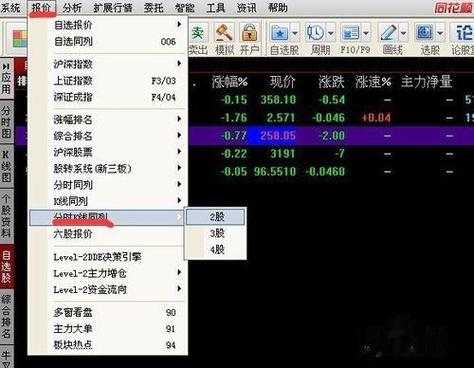The image size is (474, 368).
Task: Click the 自选股 folder star icon
Action: pos(280,33)
